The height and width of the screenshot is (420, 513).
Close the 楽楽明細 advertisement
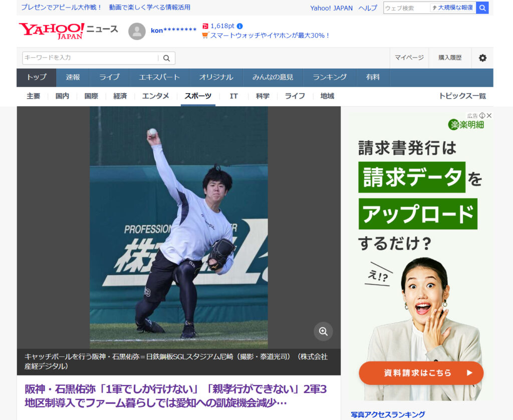pyautogui.click(x=489, y=116)
